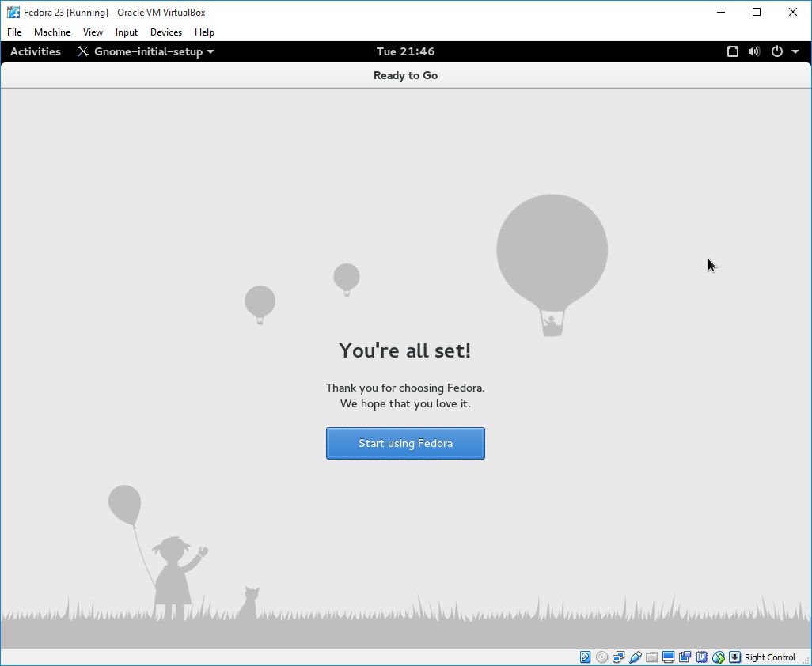Screen dimensions: 812x666
Task: Click the You're all set! heading
Action: (x=405, y=350)
